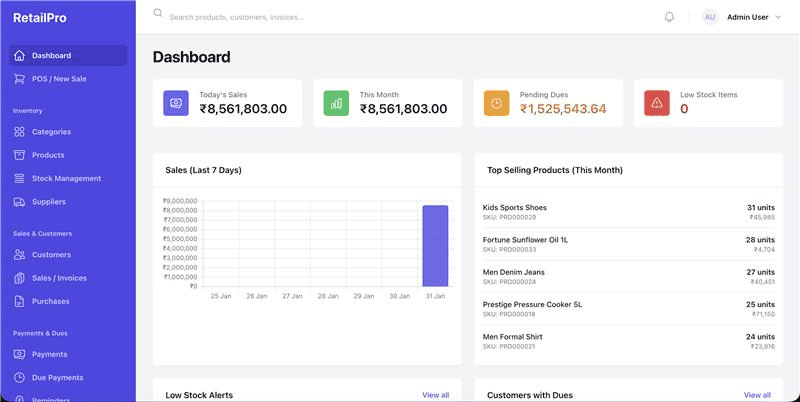Click the AU user avatar
Viewport: 800px width, 402px height.
(710, 17)
